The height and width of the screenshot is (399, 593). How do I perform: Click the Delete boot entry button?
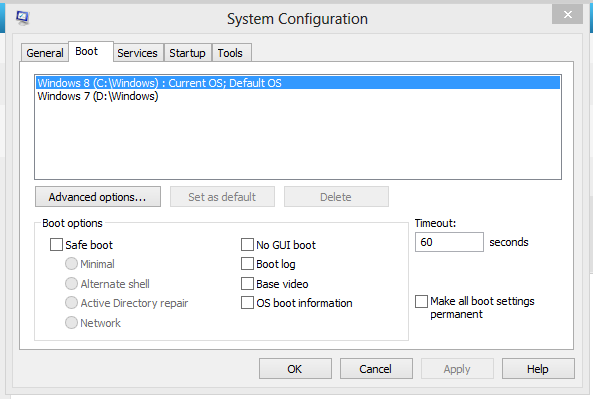(336, 197)
